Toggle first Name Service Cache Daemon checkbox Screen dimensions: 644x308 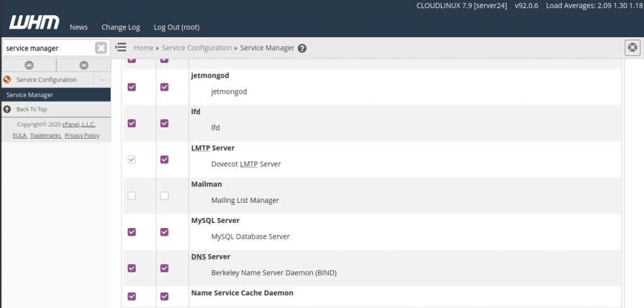point(131,296)
